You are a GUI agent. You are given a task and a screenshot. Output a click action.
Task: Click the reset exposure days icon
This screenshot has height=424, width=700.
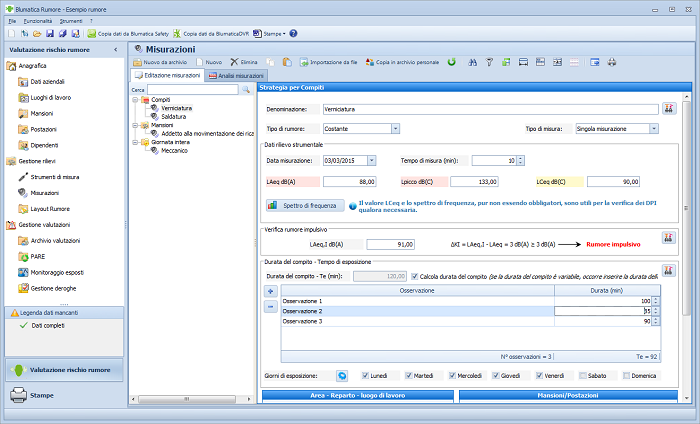pos(341,375)
